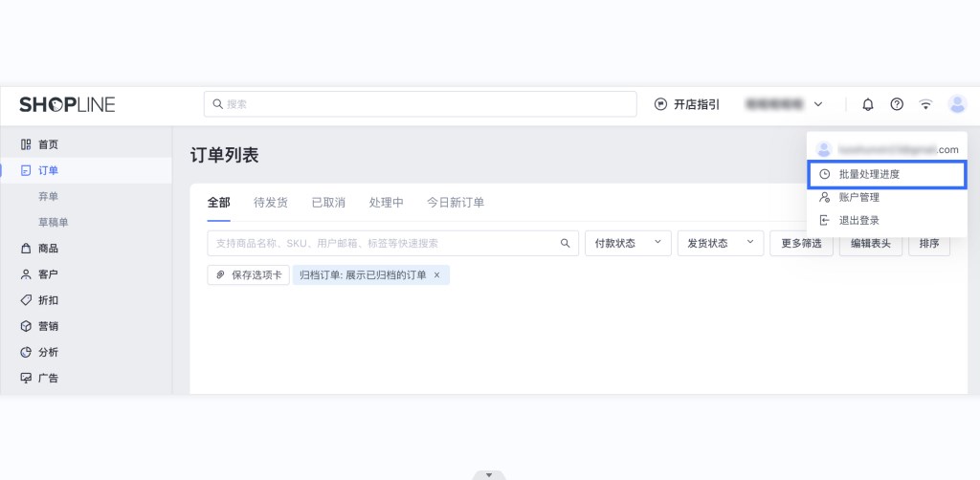Click the 保存选项卡 button
Image resolution: width=980 pixels, height=480 pixels.
[x=249, y=275]
